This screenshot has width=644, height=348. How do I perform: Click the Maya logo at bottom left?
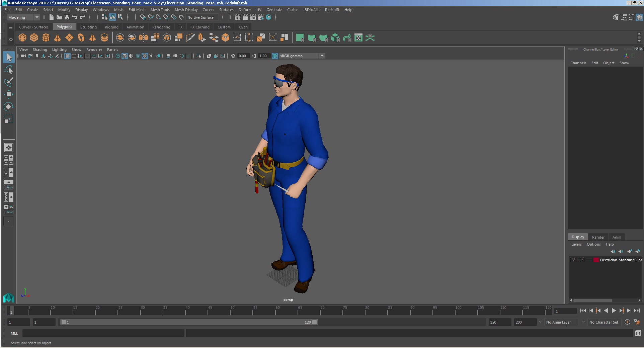tap(9, 297)
